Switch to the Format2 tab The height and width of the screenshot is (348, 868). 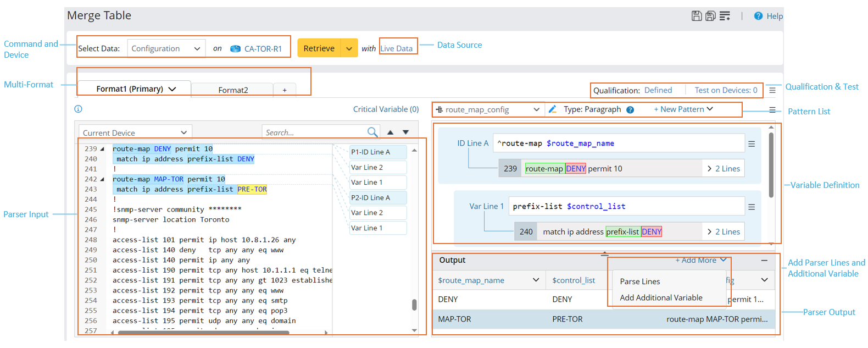(233, 90)
